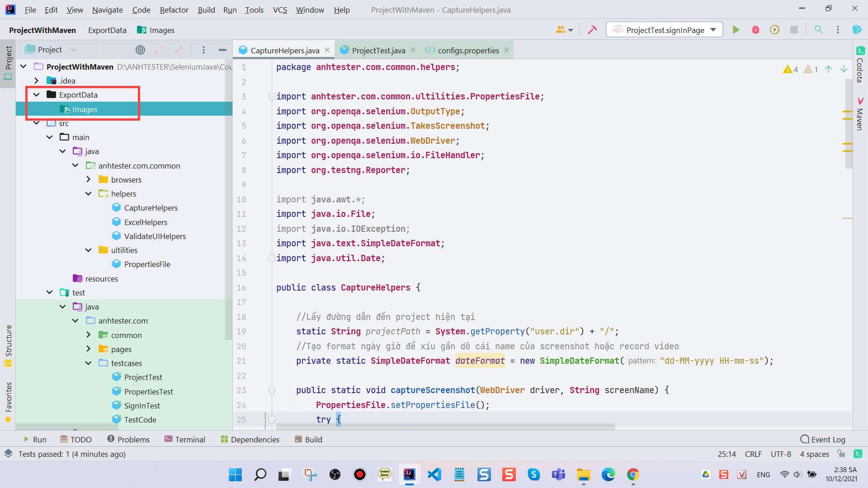Screen dimensions: 868x488
Task: Toggle Structure tool window side tab
Action: 8,346
